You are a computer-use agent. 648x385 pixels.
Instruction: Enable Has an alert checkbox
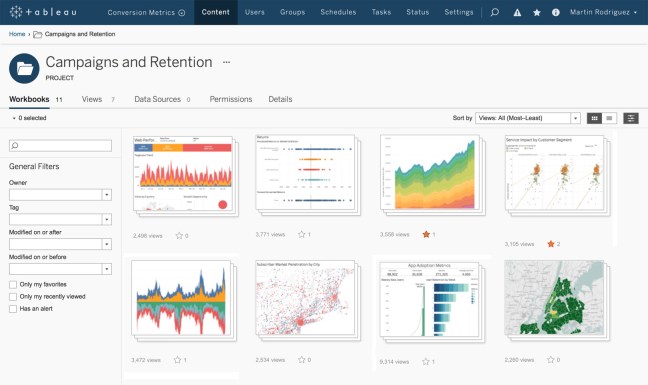pyautogui.click(x=13, y=309)
